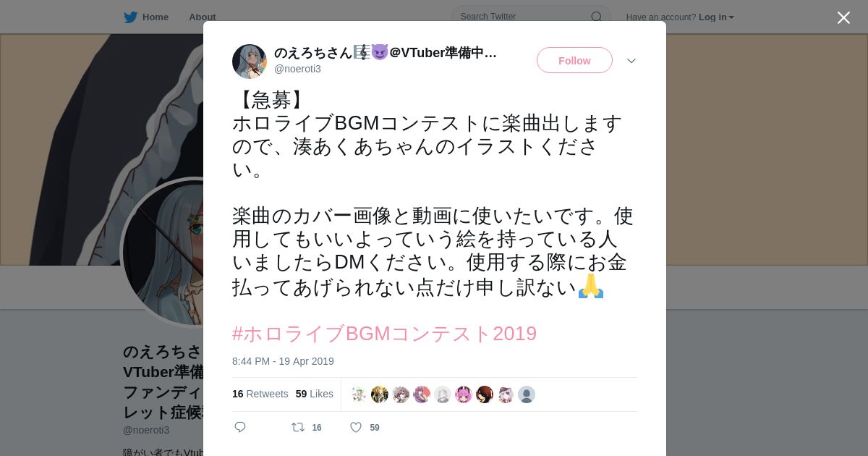Open the Log in dropdown
The width and height of the screenshot is (868, 456).
point(716,17)
